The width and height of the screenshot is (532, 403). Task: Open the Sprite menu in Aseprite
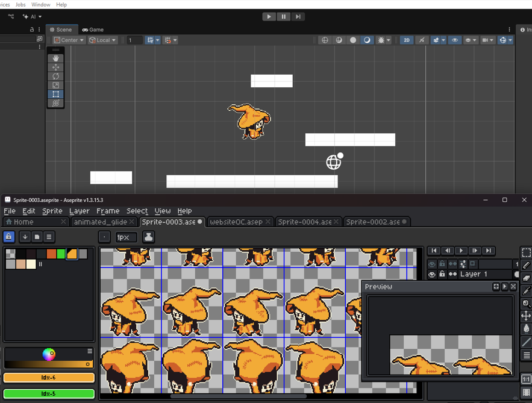pyautogui.click(x=52, y=211)
